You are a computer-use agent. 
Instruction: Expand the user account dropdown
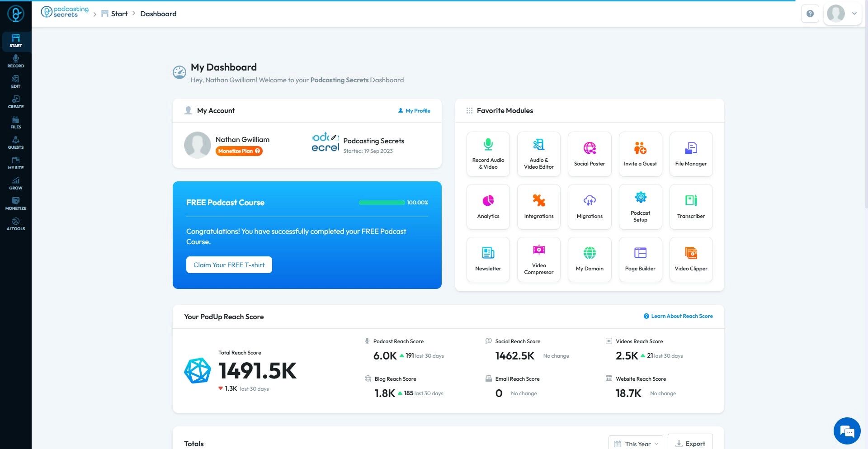tap(842, 14)
